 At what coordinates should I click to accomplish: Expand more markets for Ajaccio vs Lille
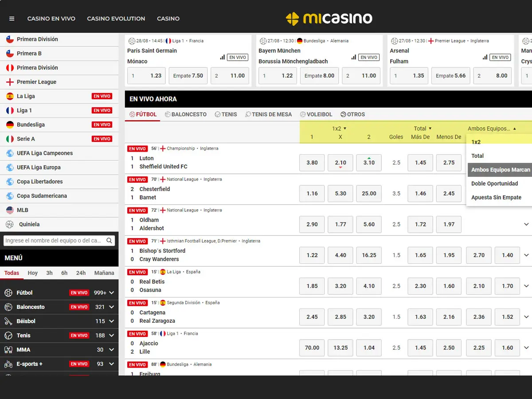pyautogui.click(x=526, y=348)
